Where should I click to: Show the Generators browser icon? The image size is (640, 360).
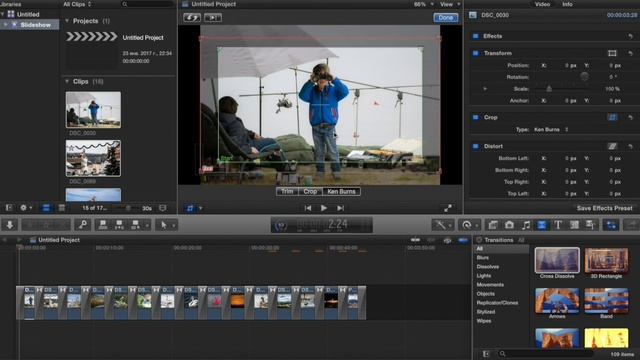pyautogui.click(x=574, y=225)
